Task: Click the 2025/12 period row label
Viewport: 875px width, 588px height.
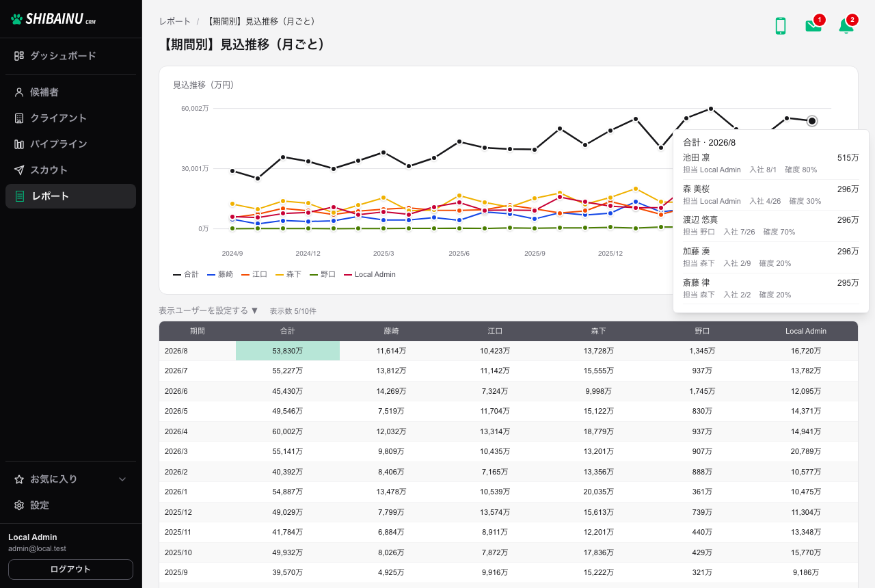Action: coord(178,512)
